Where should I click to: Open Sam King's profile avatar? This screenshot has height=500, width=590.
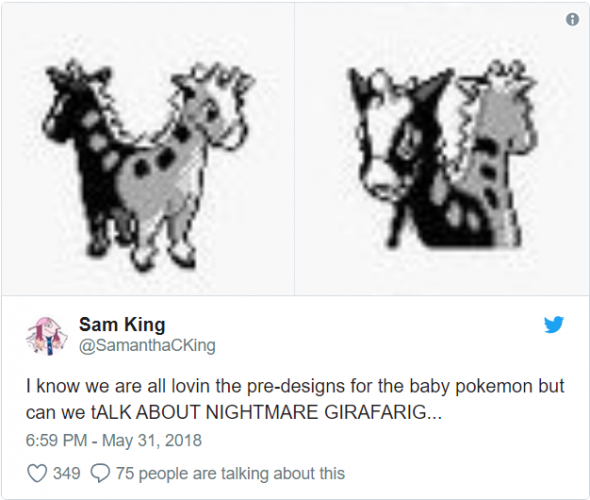(x=46, y=336)
